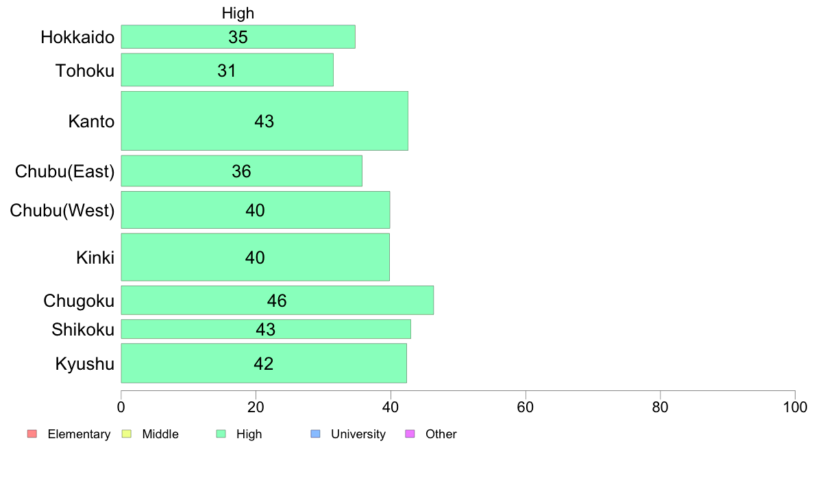This screenshot has height=504, width=814.
Task: Click the High column header above bars
Action: click(238, 13)
